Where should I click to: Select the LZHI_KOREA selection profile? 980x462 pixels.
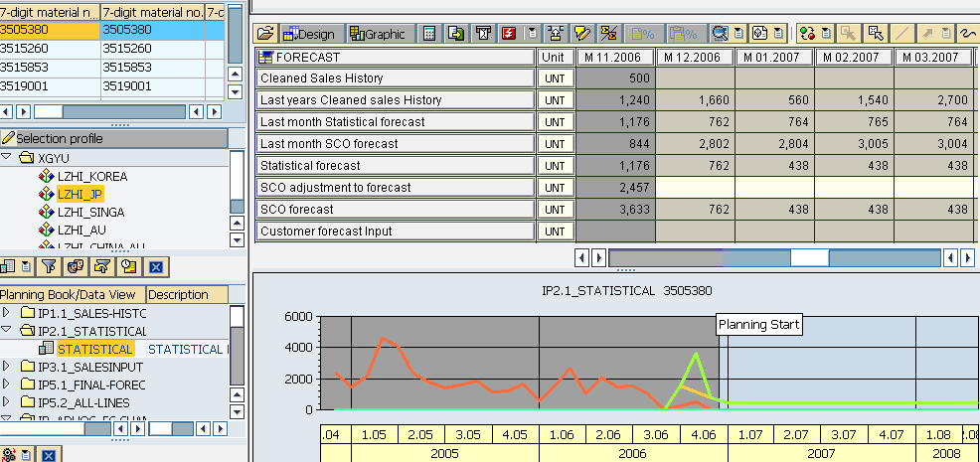tap(91, 176)
